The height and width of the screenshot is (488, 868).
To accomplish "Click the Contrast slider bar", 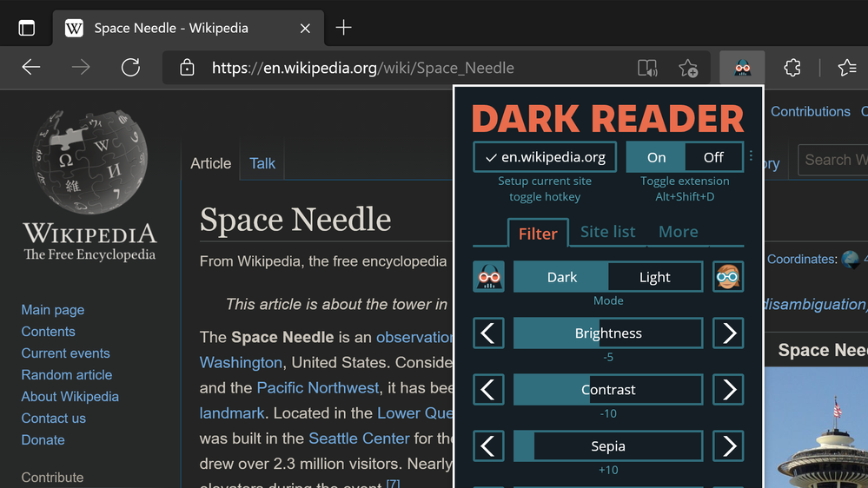I will point(608,390).
